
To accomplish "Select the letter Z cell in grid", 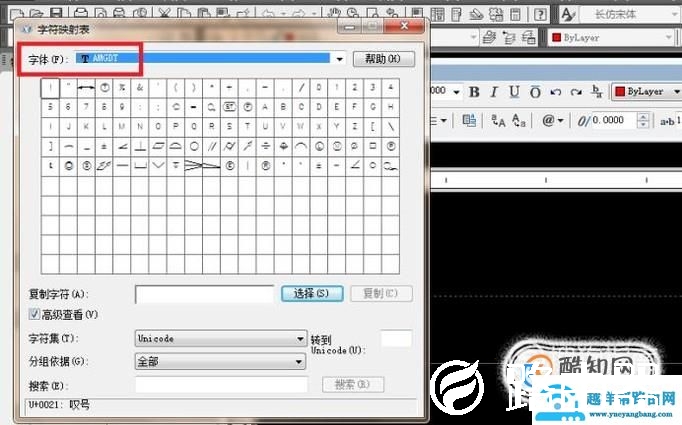I will pyautogui.click(x=354, y=127).
